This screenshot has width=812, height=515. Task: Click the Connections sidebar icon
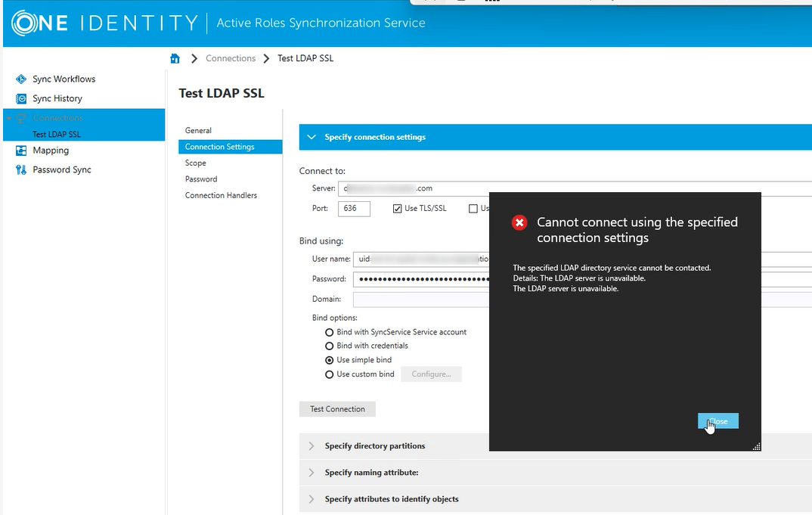(x=21, y=118)
